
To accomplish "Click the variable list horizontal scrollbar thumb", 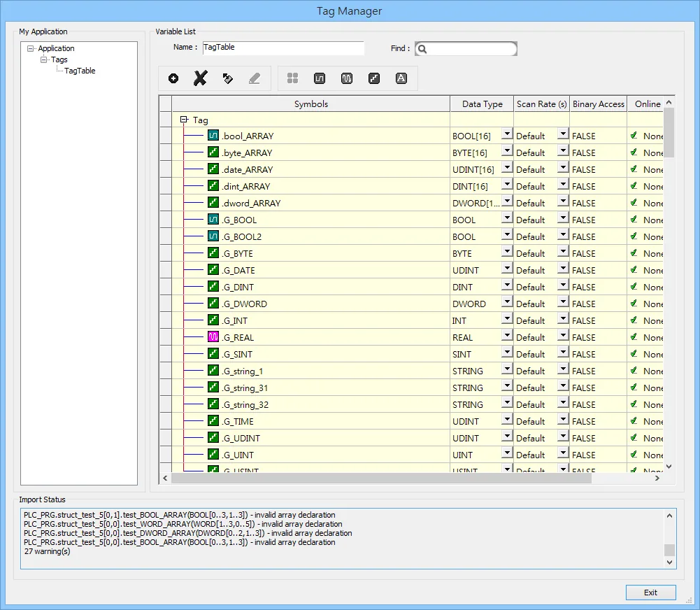I will coord(381,478).
